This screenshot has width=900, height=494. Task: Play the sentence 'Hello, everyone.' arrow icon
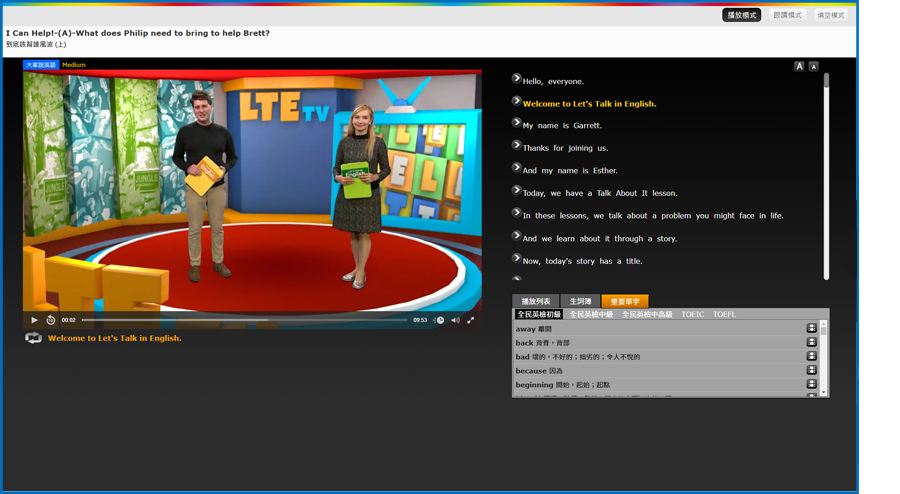pyautogui.click(x=517, y=79)
